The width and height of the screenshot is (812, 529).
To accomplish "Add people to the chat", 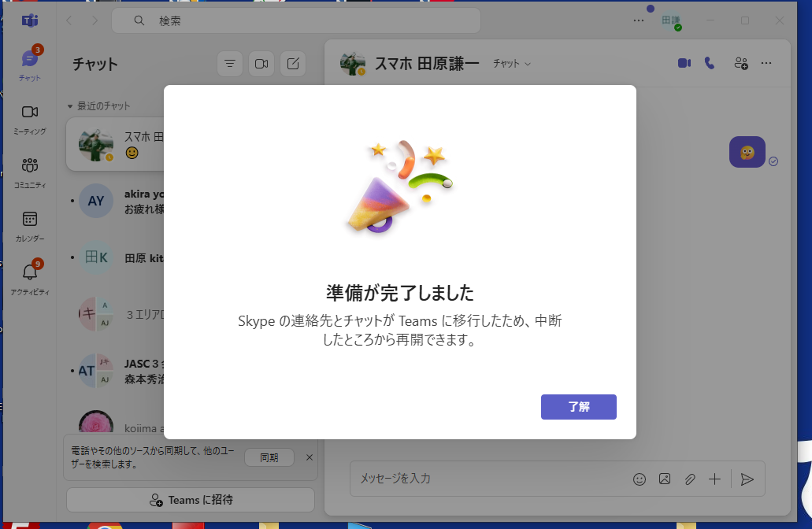I will [741, 63].
